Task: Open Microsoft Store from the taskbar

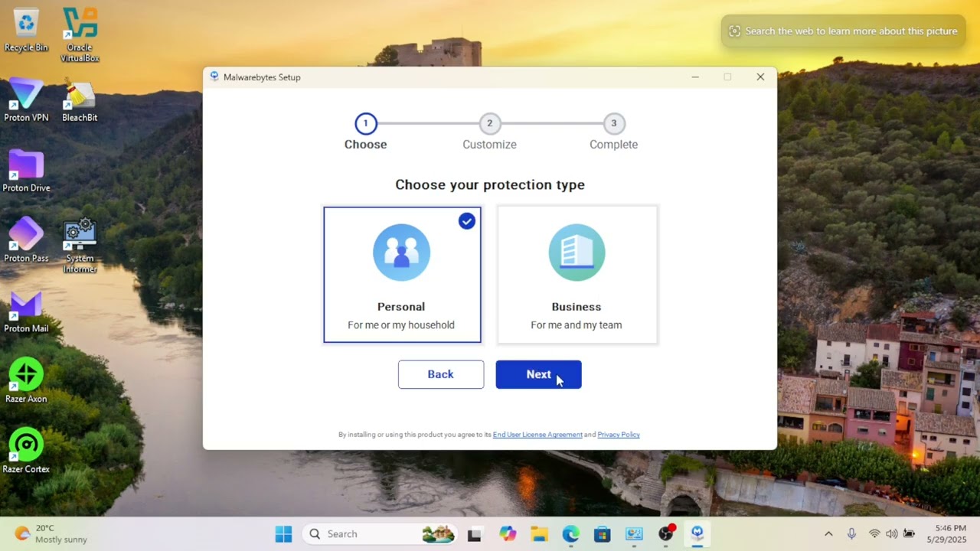Action: click(x=602, y=534)
